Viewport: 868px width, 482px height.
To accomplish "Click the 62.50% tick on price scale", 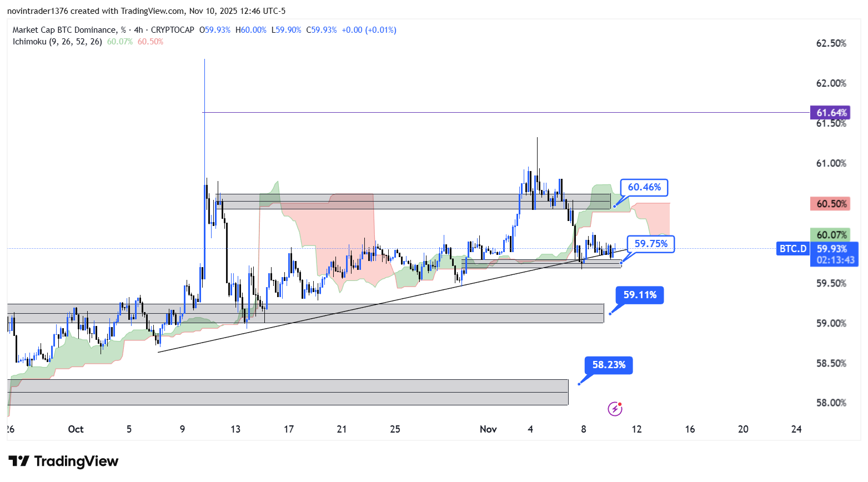I will (x=831, y=43).
